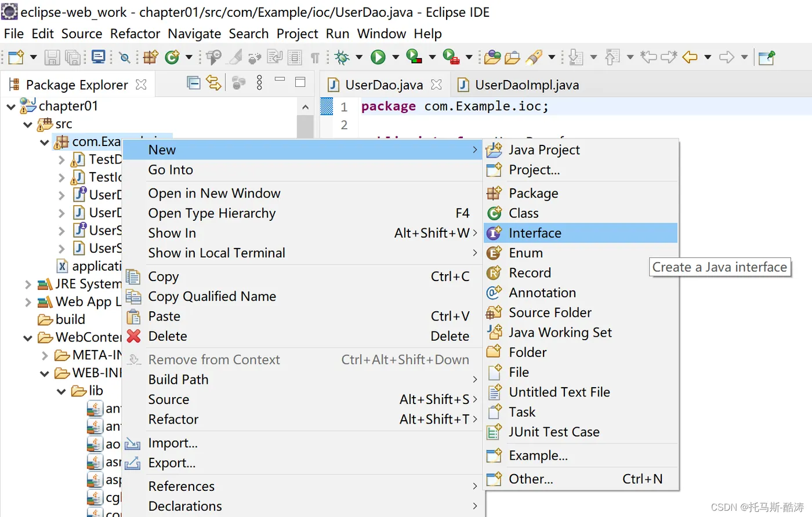812x517 pixels.
Task: Open Build Path submenu
Action: tap(303, 379)
